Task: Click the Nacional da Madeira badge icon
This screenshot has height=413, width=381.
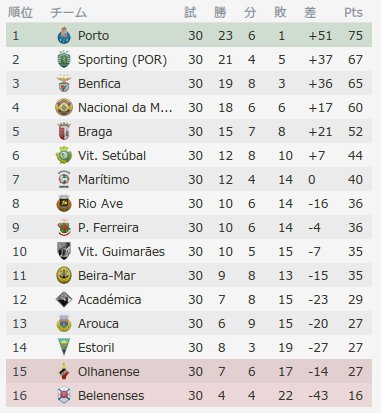Action: pyautogui.click(x=64, y=108)
